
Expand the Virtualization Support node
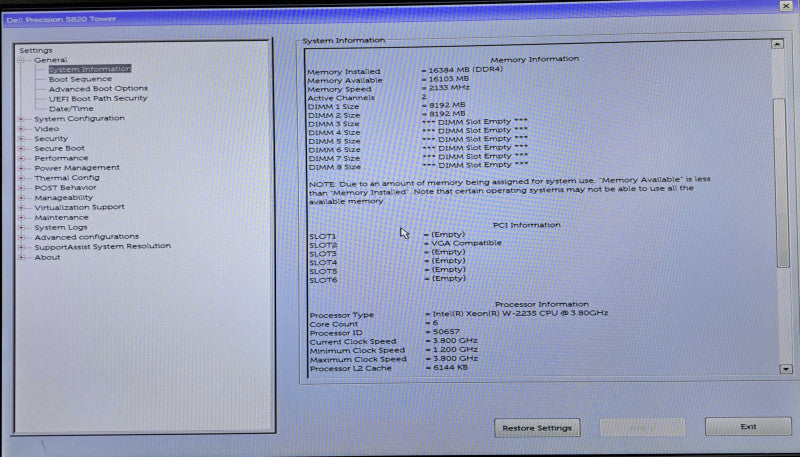(x=21, y=208)
